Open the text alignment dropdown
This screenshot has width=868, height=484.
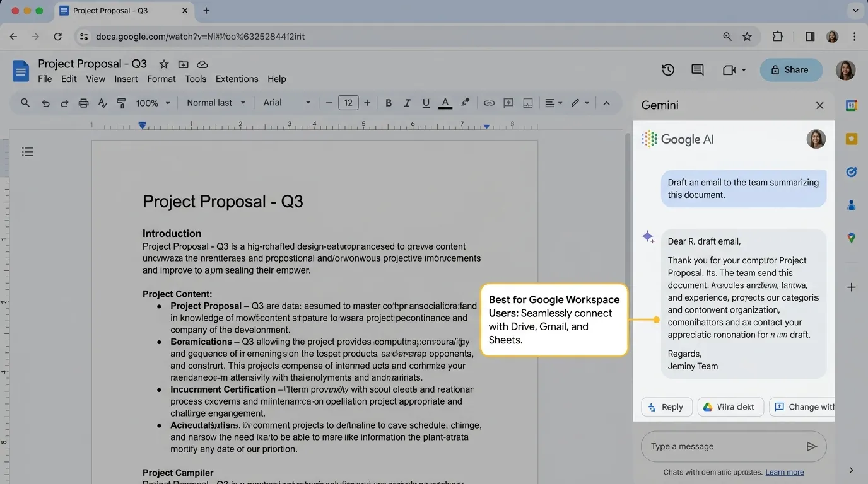553,103
